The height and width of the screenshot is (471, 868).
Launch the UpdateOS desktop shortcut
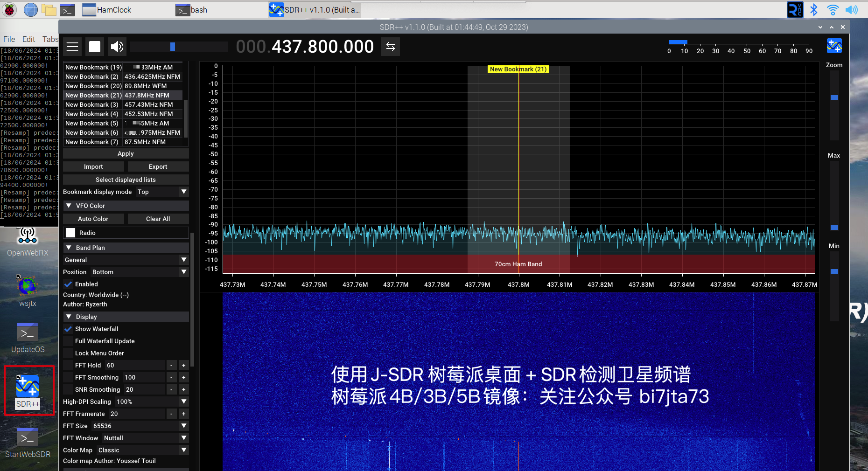tap(28, 338)
